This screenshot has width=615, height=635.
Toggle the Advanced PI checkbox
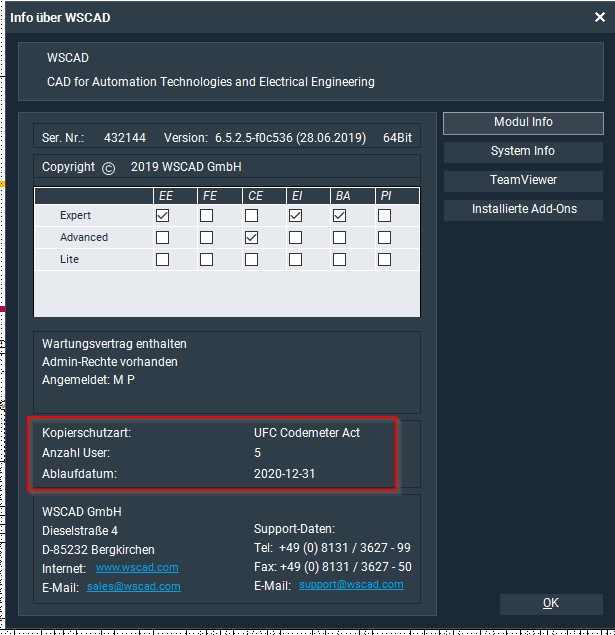point(384,237)
